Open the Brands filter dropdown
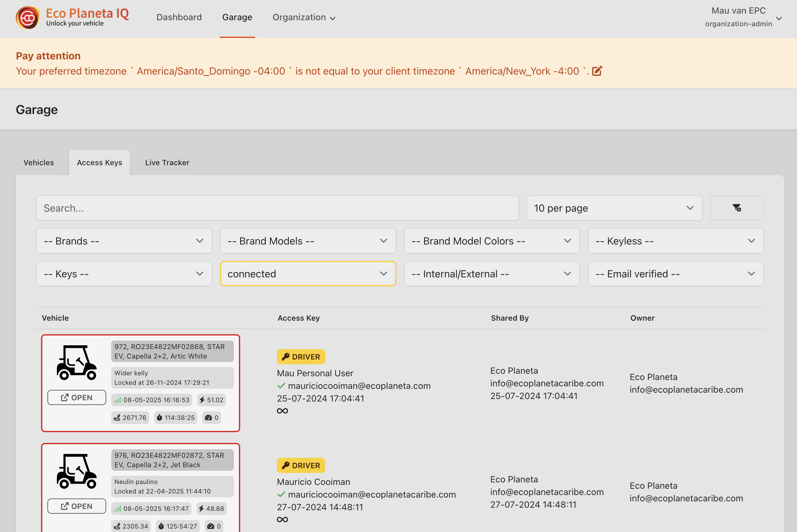Screen dimensions: 797x532 click(124, 241)
